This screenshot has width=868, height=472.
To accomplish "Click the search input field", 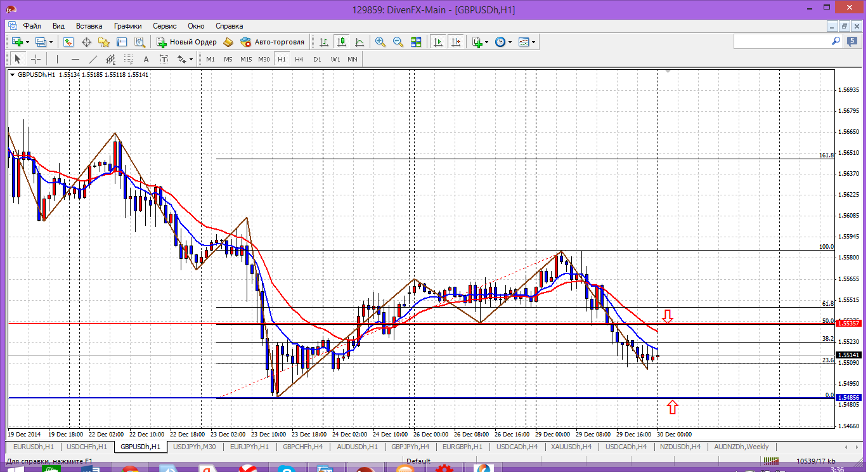I will click(782, 41).
